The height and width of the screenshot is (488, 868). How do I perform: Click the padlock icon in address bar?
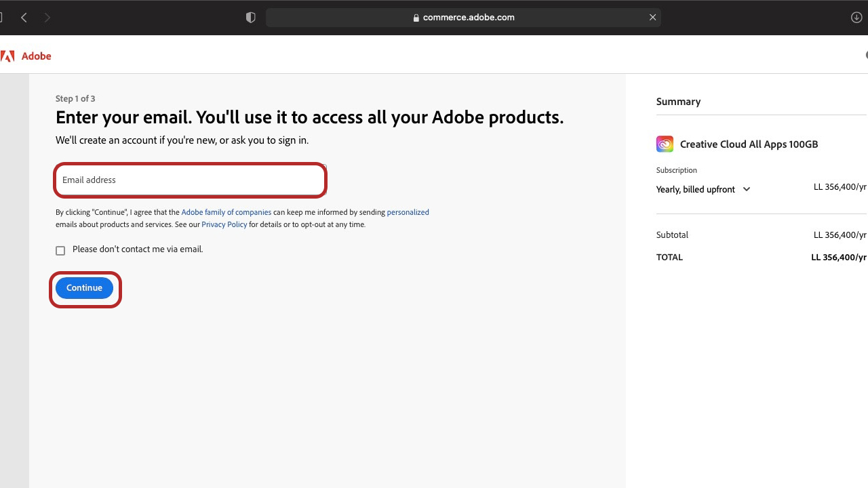(416, 18)
